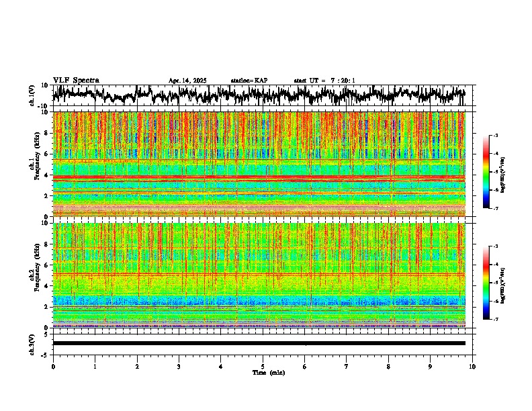This screenshot has width=532, height=411.
Task: Click the ch.1 spectrogram panel
Action: (x=259, y=164)
